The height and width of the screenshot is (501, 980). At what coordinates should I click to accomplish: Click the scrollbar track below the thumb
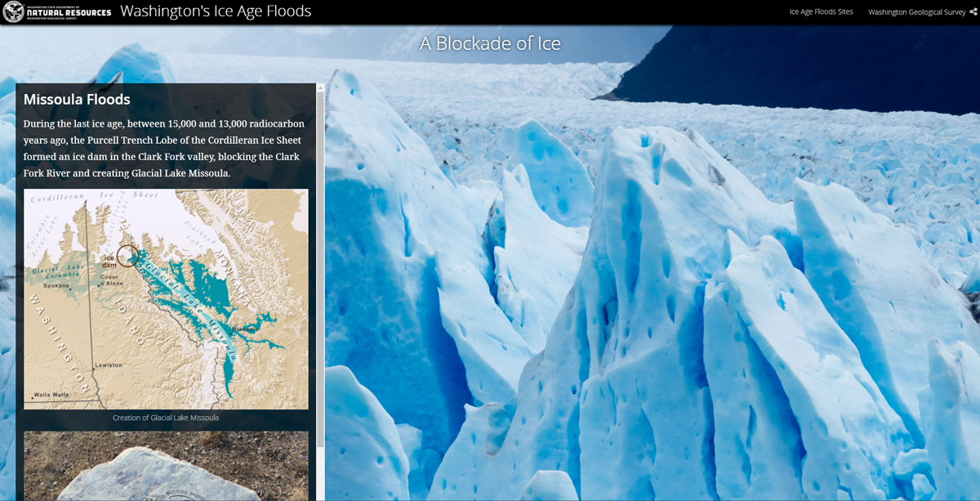point(320,474)
